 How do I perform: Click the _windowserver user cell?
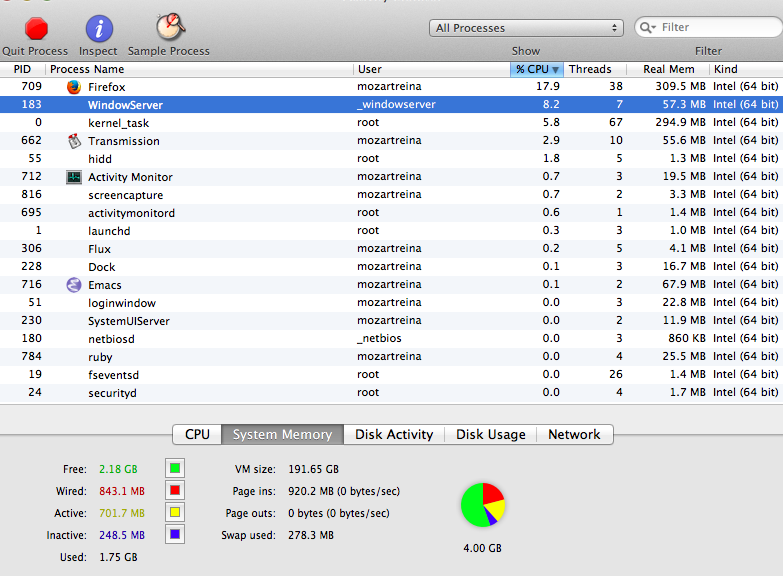(396, 104)
